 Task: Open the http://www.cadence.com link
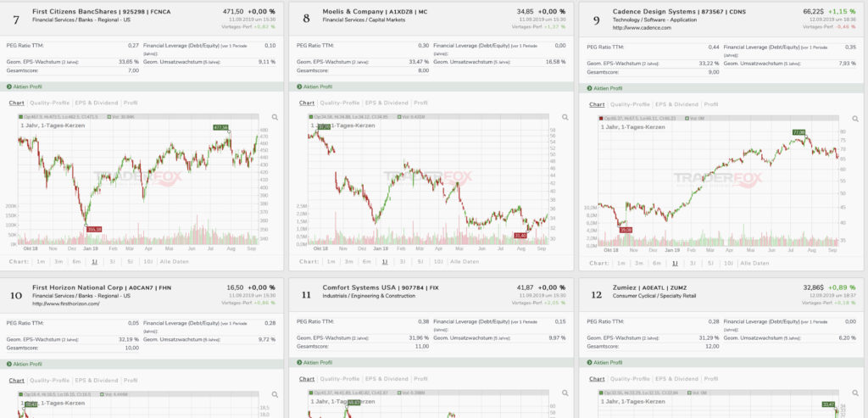[x=642, y=28]
